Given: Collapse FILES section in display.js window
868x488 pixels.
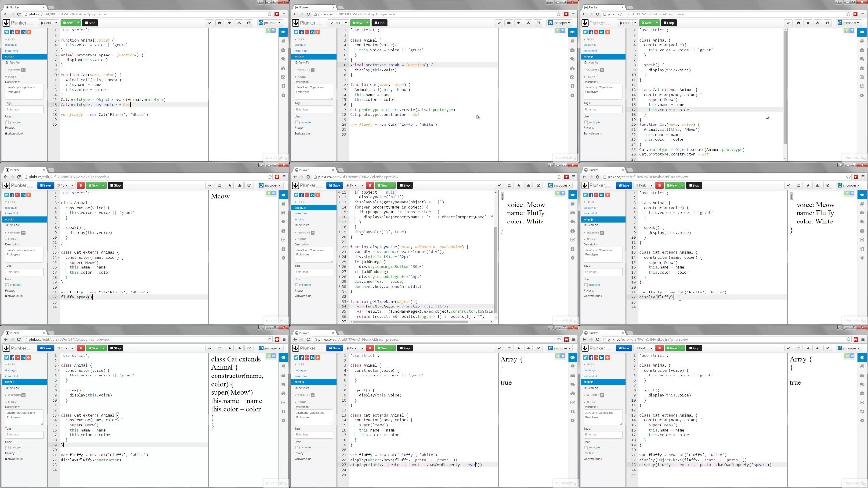Looking at the screenshot, I should pos(299,202).
